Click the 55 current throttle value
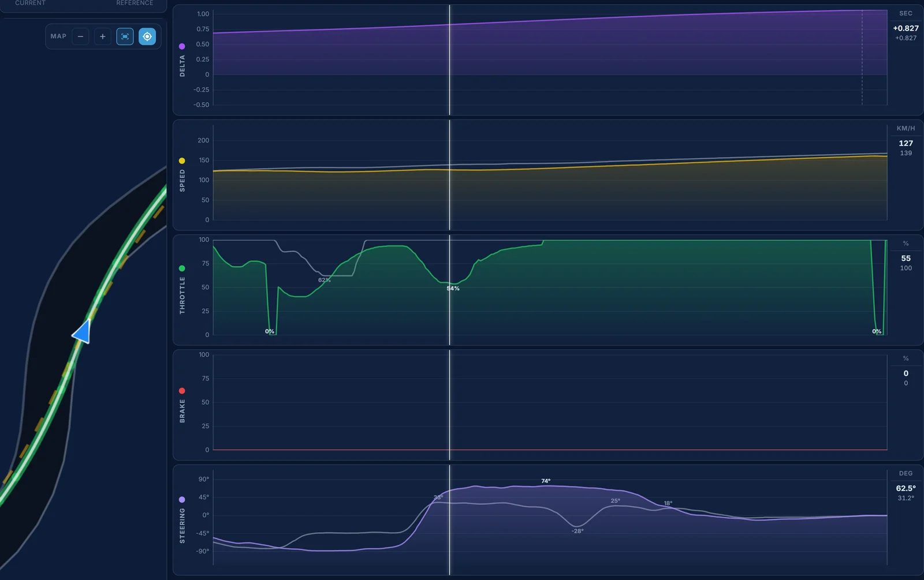 tap(906, 259)
